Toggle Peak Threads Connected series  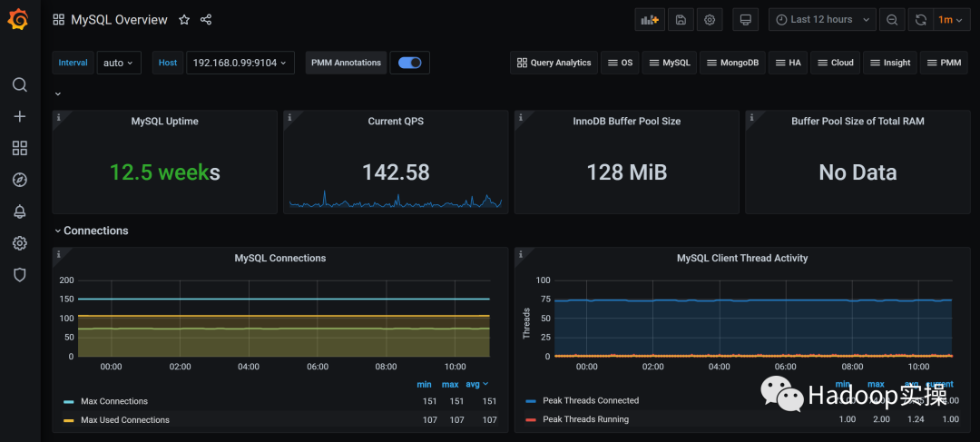click(591, 401)
